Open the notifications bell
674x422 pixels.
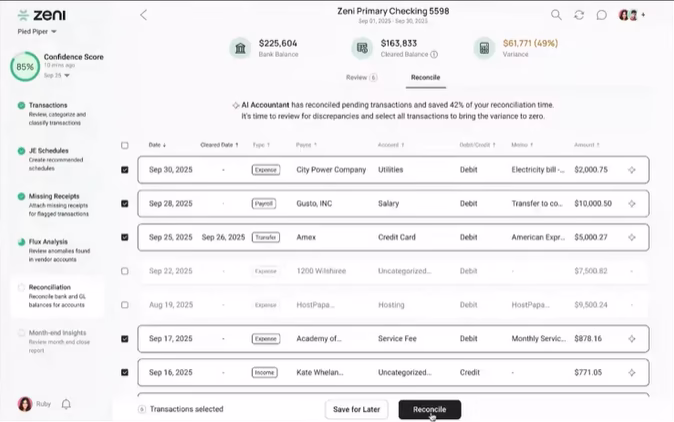pos(66,404)
